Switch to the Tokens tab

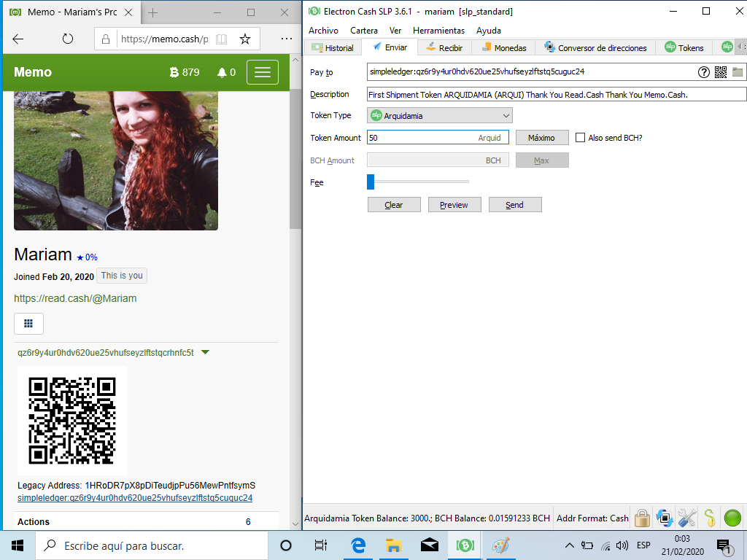[684, 47]
